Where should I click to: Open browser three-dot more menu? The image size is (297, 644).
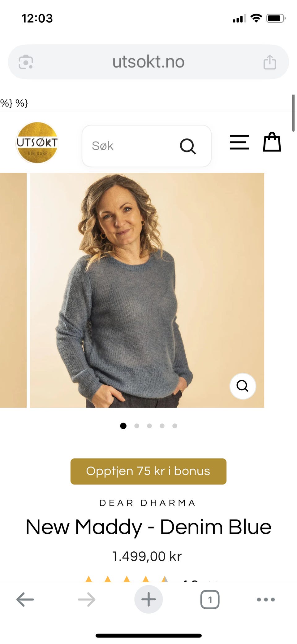[266, 600]
